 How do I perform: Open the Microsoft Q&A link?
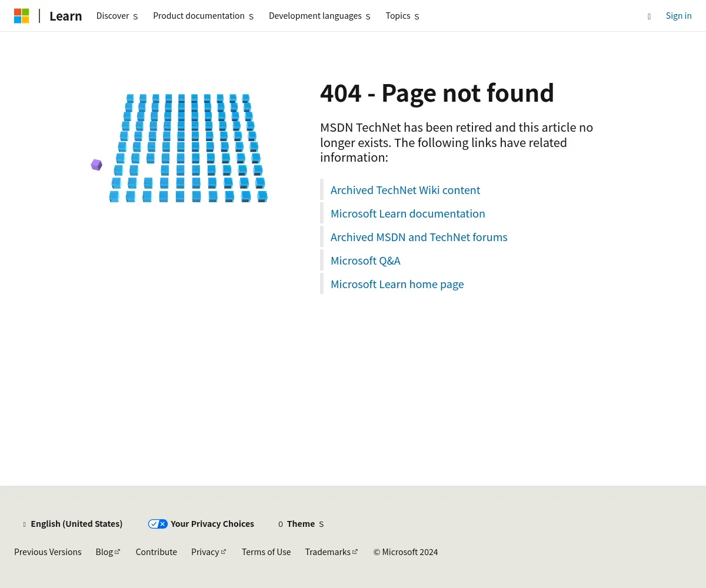coord(365,260)
